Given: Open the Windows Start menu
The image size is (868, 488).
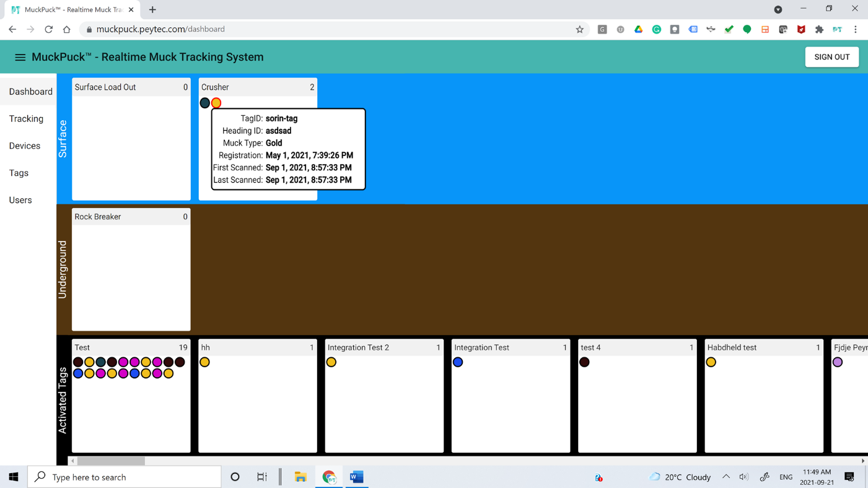Looking at the screenshot, I should click(x=14, y=477).
